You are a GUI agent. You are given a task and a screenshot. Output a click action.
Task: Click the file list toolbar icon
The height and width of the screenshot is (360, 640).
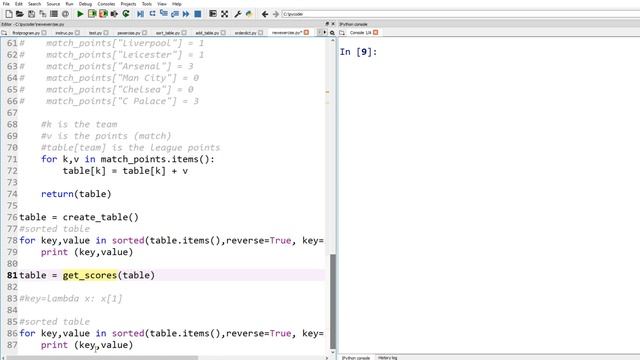[53, 14]
